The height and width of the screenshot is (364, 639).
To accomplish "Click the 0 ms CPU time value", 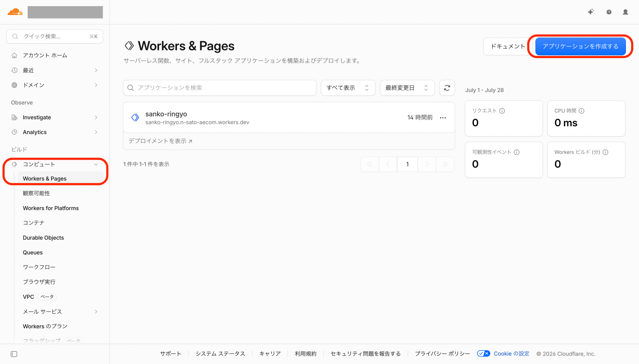I will [566, 123].
